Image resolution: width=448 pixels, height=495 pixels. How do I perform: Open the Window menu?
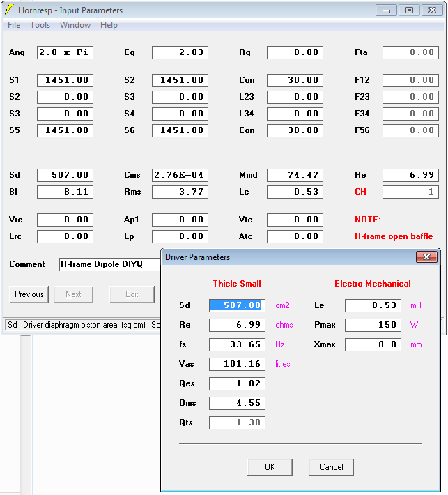coord(75,25)
